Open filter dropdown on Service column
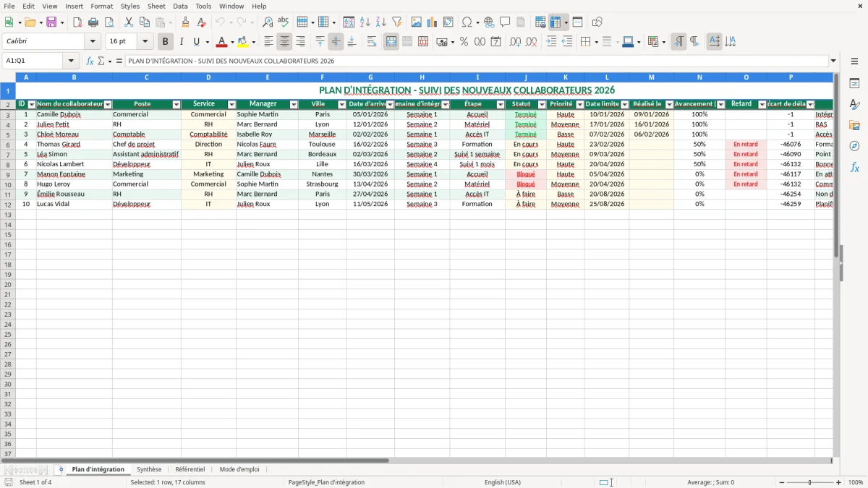The width and height of the screenshot is (868, 488). 232,105
